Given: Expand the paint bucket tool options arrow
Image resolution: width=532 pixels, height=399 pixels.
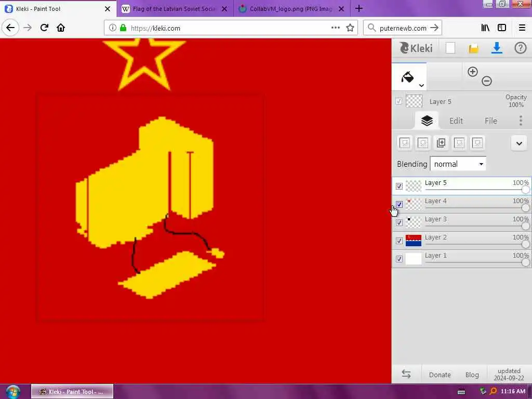Looking at the screenshot, I should pyautogui.click(x=421, y=85).
